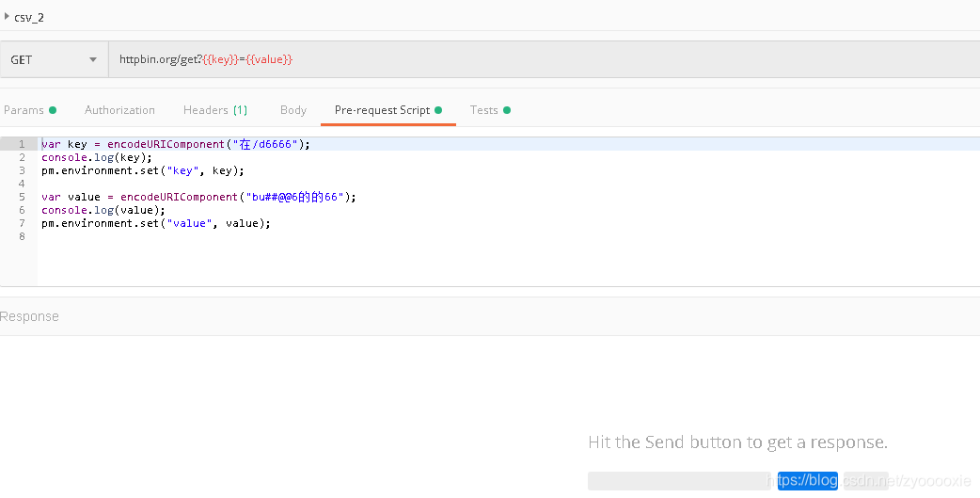This screenshot has height=498, width=980.
Task: Open the Body tab
Action: click(293, 110)
